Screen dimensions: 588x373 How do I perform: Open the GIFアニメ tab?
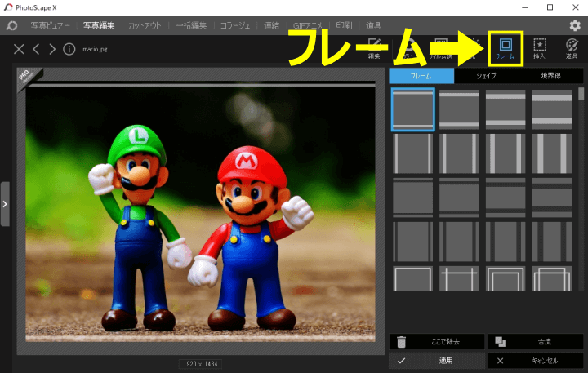tap(308, 25)
